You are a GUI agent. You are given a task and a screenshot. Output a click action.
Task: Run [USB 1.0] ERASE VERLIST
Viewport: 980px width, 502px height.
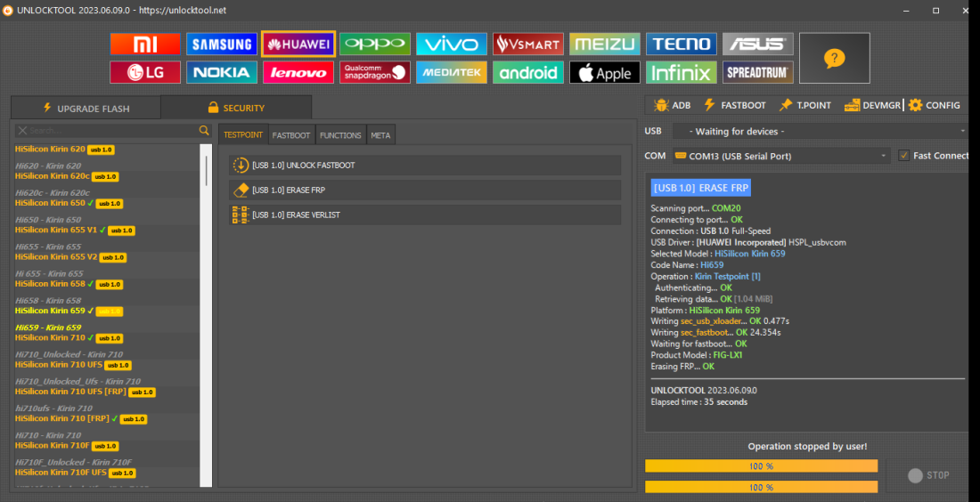click(425, 215)
